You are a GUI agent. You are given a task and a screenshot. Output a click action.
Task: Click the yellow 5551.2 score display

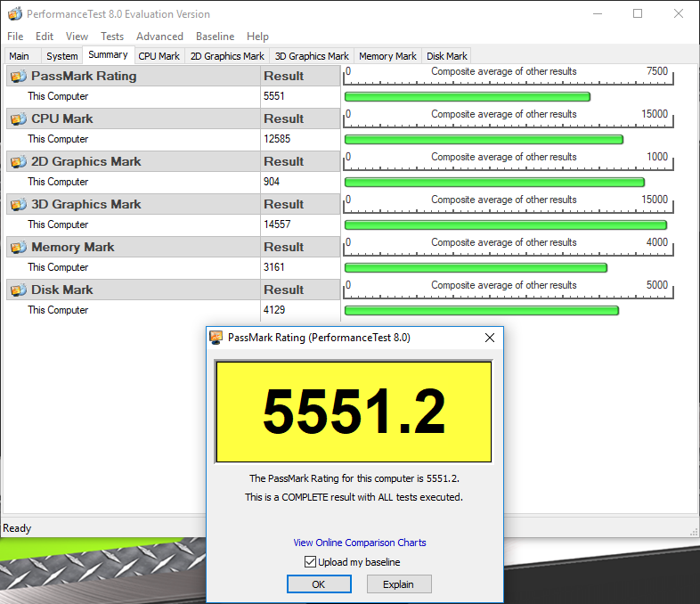pyautogui.click(x=354, y=412)
